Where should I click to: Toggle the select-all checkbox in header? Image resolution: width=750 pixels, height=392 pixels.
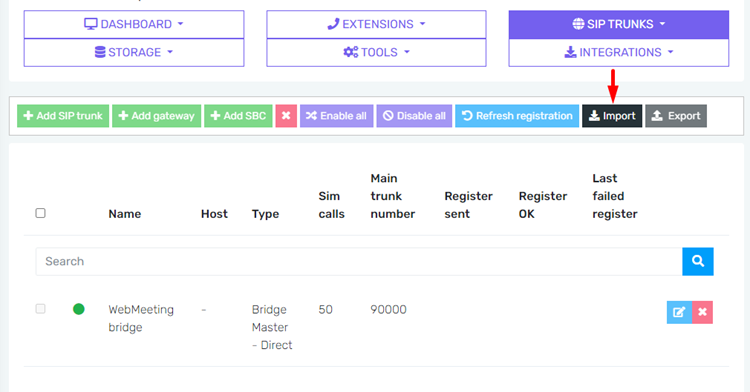(x=41, y=213)
